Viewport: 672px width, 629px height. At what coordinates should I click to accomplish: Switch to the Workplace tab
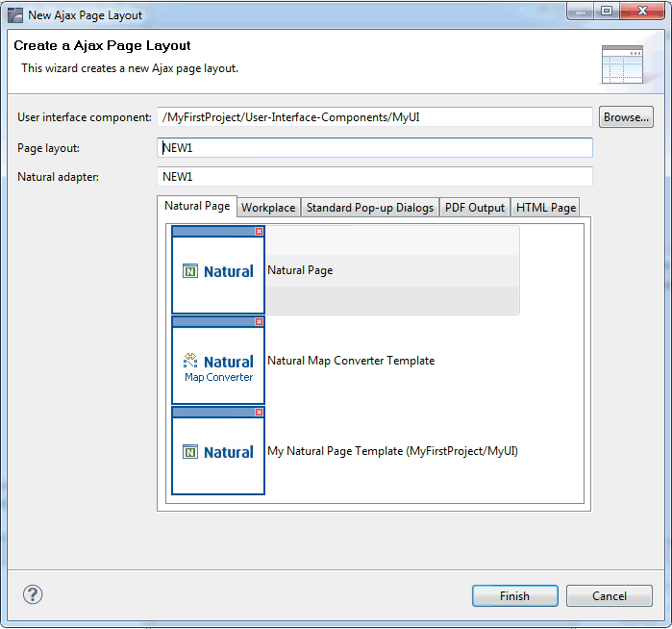(268, 208)
